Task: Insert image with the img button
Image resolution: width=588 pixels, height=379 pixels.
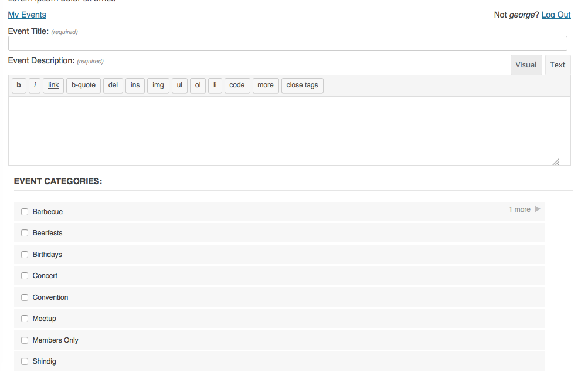Action: tap(158, 86)
